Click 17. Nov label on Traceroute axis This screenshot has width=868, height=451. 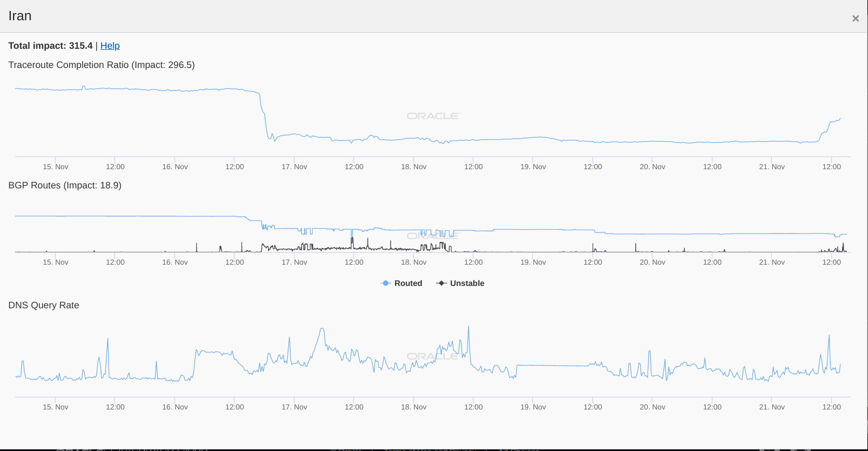click(x=294, y=167)
